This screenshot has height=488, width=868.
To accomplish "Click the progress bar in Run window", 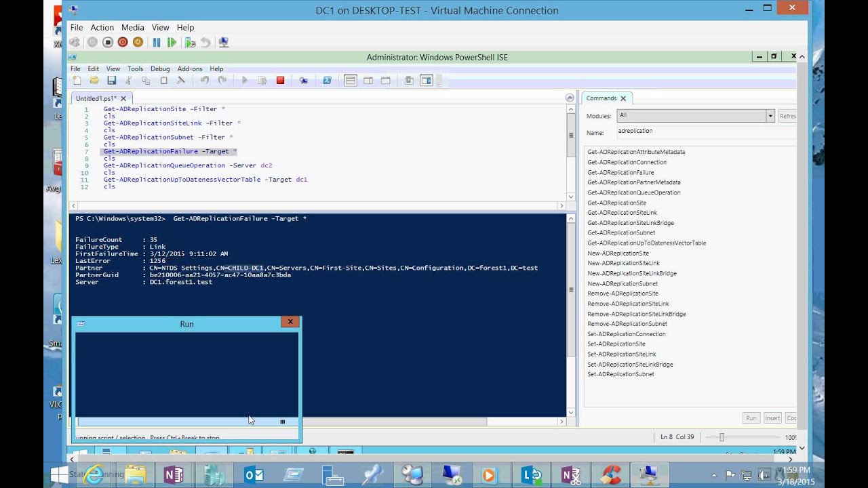I will [x=186, y=422].
